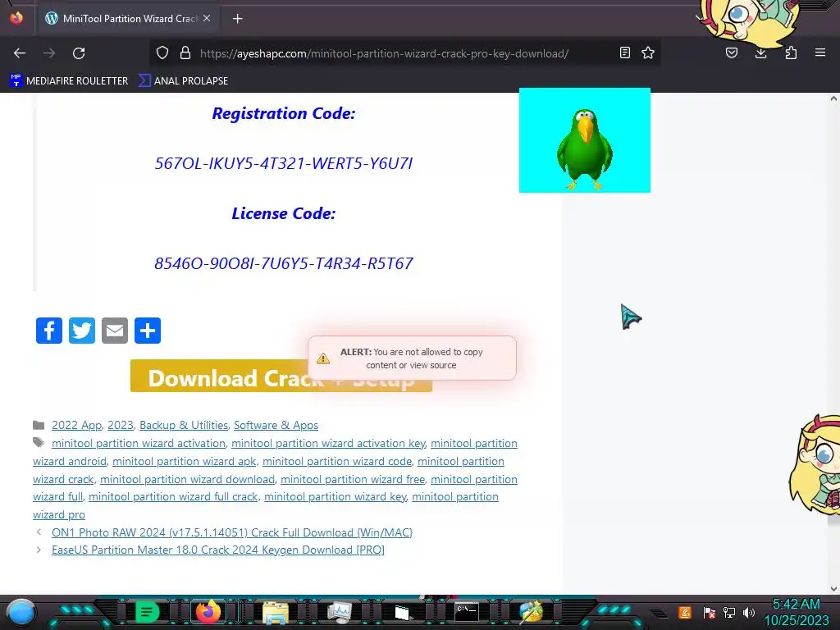The height and width of the screenshot is (630, 840).
Task: Click the Registration Code heading
Action: [x=283, y=113]
